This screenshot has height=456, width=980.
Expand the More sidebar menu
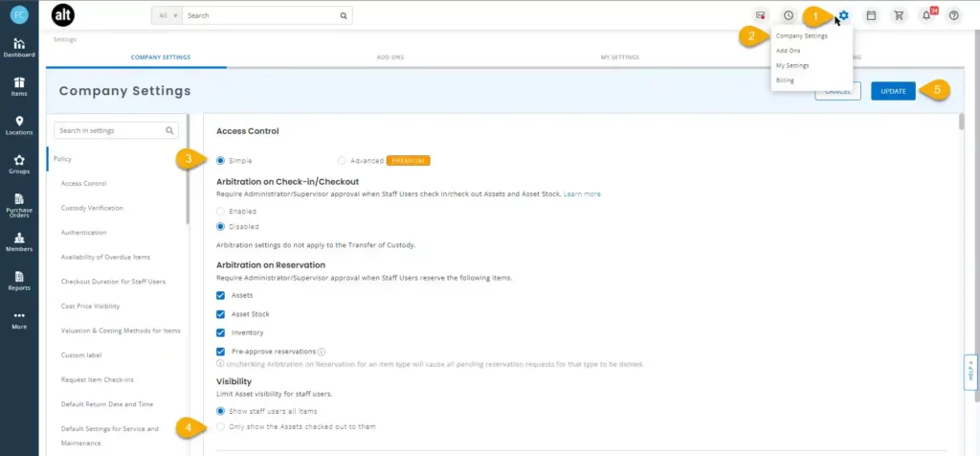click(19, 319)
